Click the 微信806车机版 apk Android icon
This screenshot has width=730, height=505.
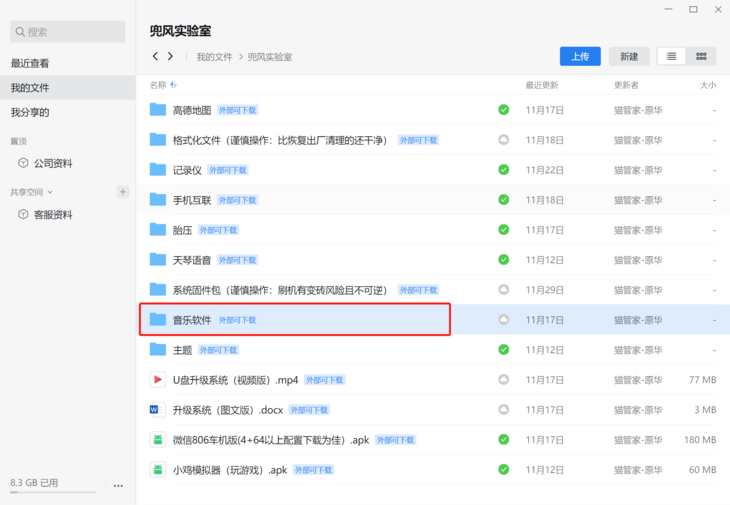click(158, 440)
